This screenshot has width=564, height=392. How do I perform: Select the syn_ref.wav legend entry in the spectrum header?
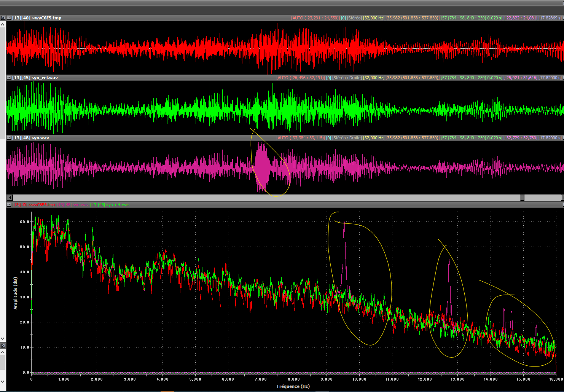(x=110, y=205)
